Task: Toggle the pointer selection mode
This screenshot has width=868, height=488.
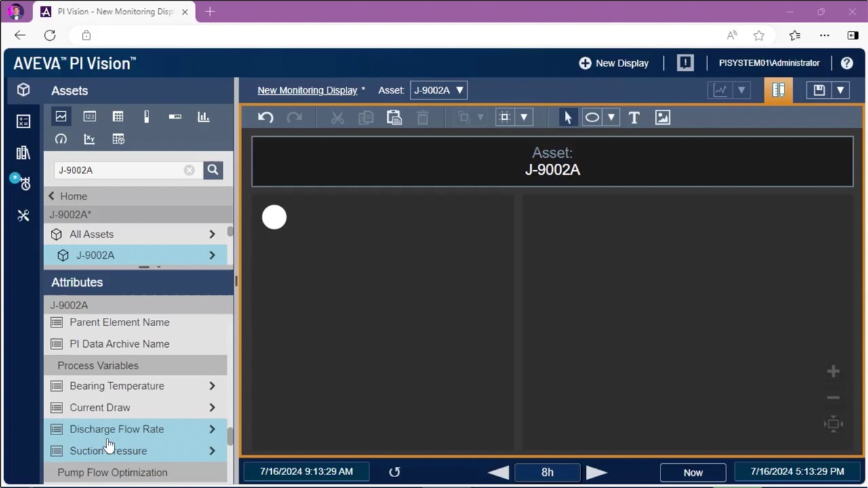Action: (x=568, y=117)
